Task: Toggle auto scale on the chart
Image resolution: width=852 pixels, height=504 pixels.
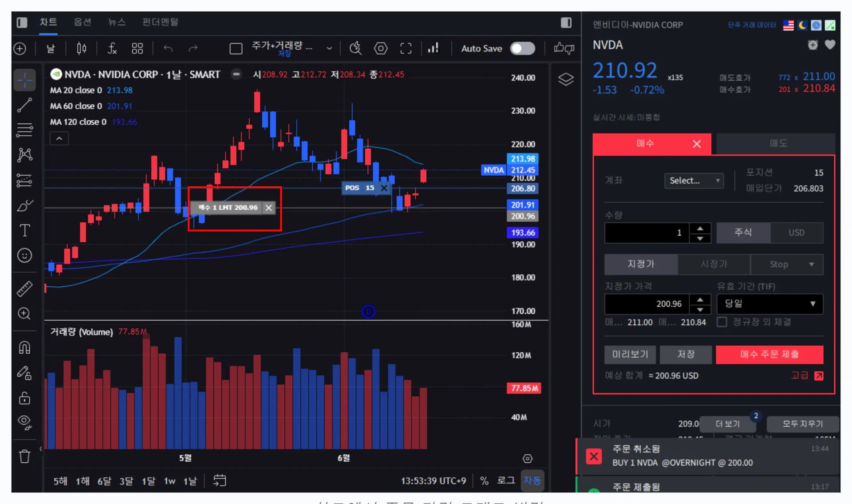Action: 532,480
